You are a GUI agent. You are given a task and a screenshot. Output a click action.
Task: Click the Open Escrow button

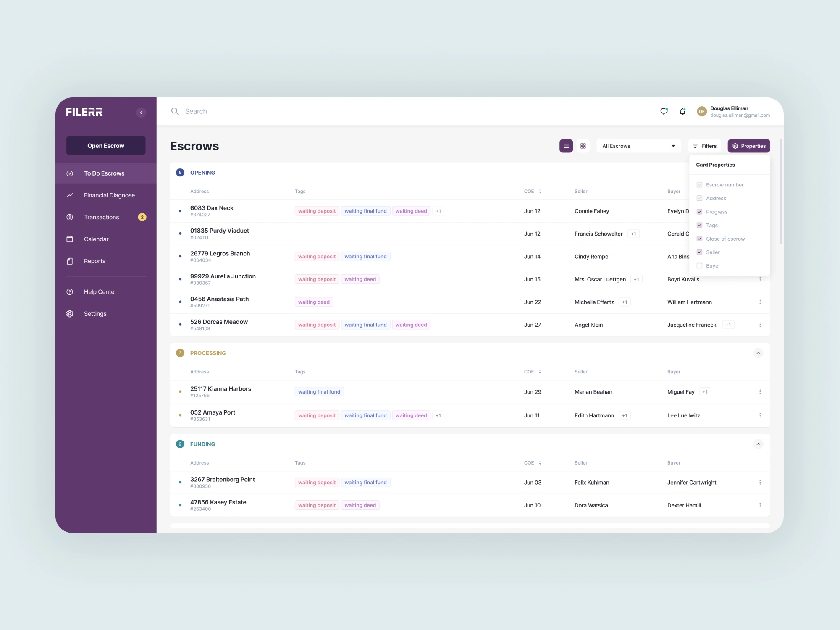pos(106,146)
